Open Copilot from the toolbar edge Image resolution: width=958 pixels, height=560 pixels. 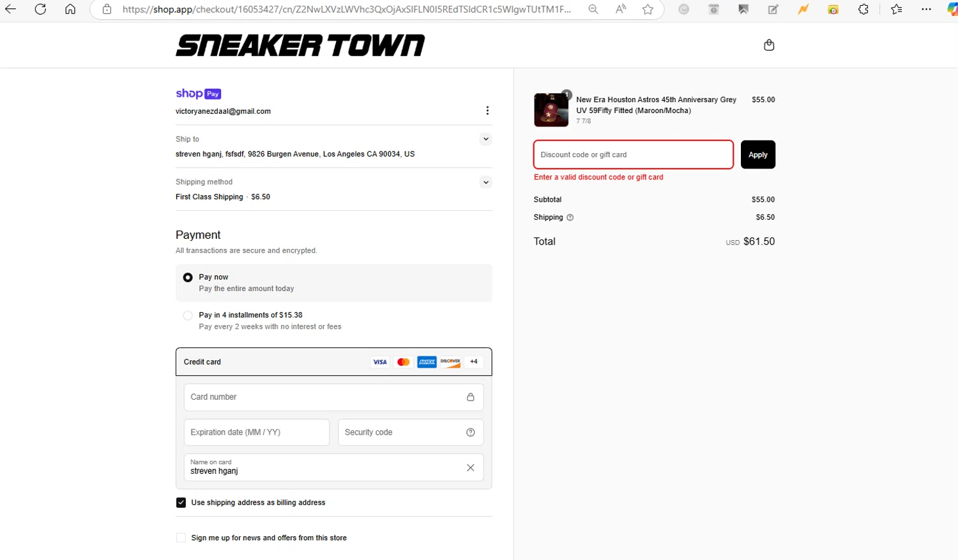point(952,9)
